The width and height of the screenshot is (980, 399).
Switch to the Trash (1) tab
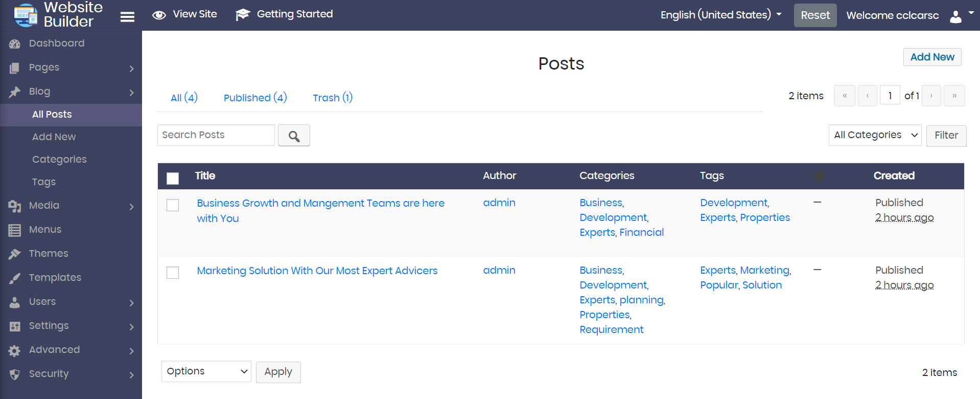(x=332, y=98)
